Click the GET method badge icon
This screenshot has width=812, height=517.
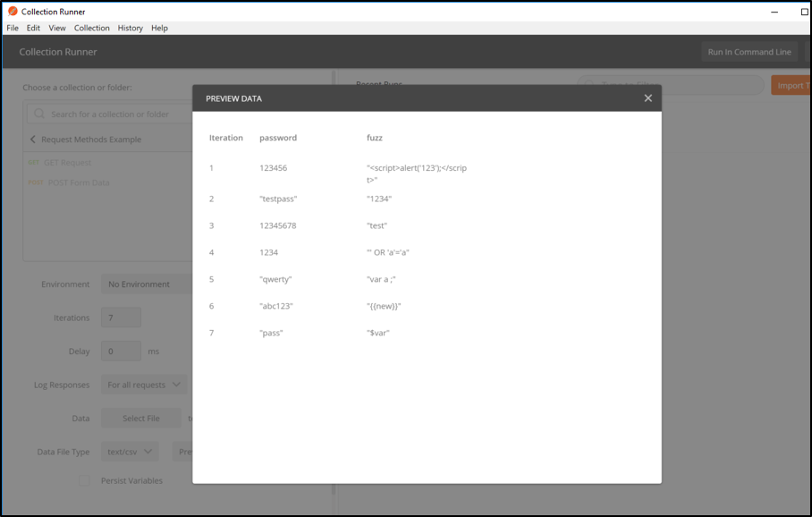point(34,163)
